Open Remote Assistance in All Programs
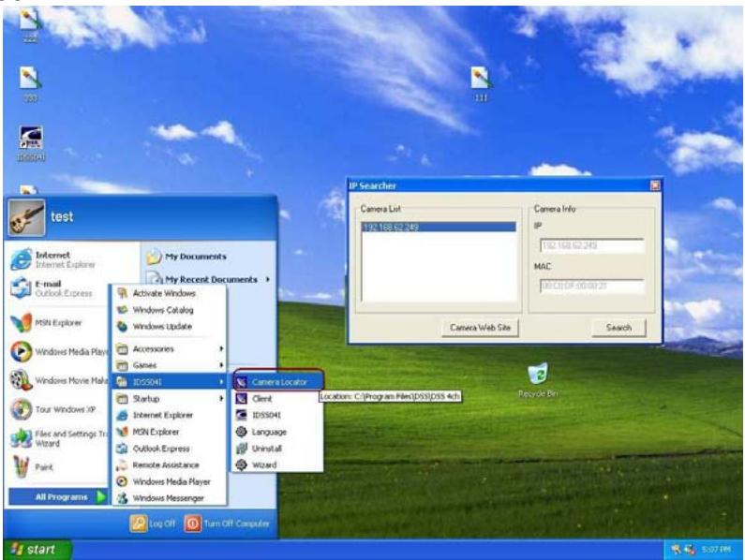This screenshot has width=745, height=560. tap(169, 465)
